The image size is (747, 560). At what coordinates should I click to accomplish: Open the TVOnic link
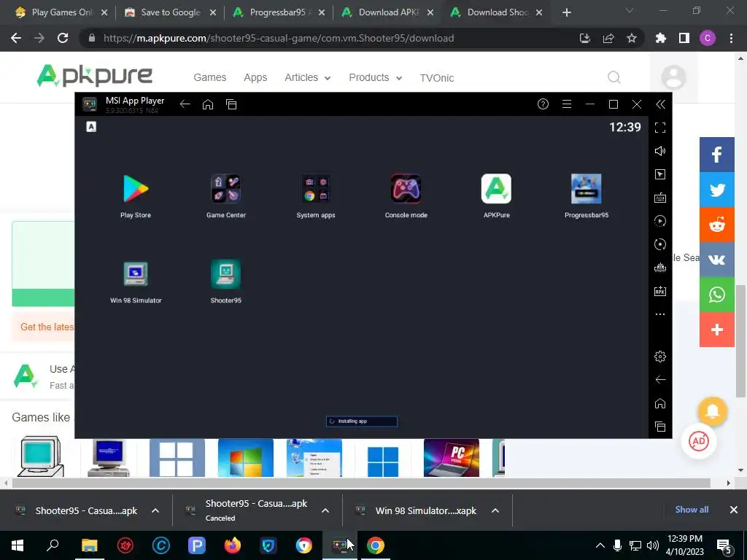point(436,77)
